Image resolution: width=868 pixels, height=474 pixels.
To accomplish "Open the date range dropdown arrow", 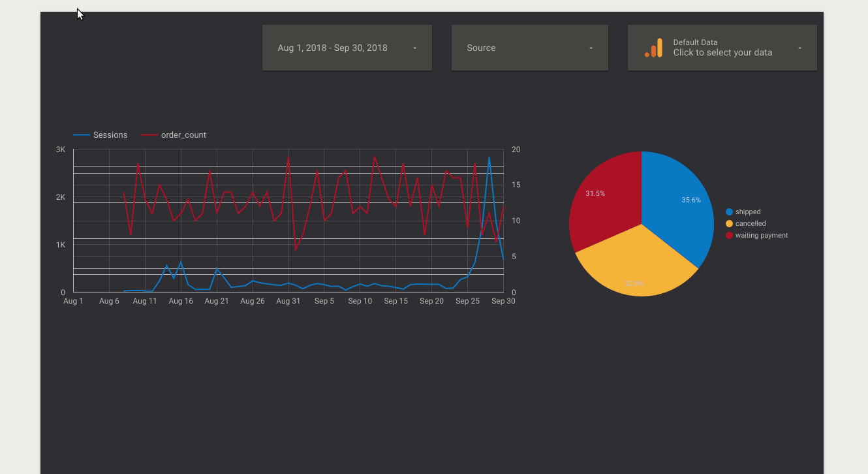I will pyautogui.click(x=414, y=48).
